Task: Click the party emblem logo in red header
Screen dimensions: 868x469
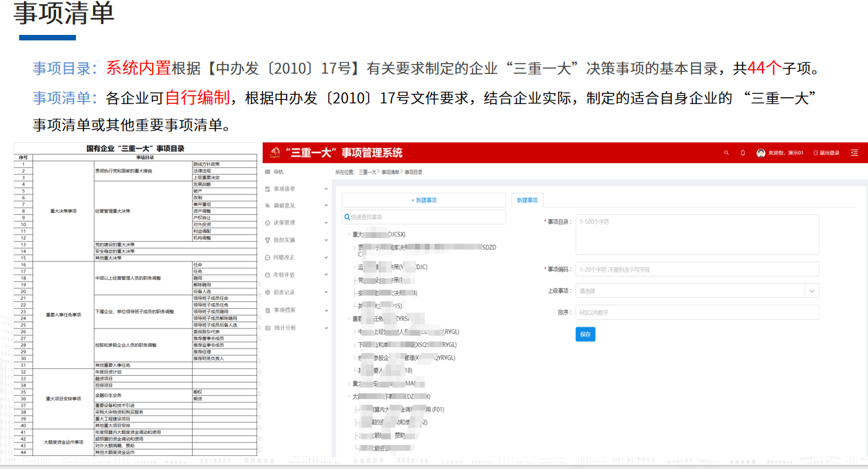Action: tap(275, 153)
